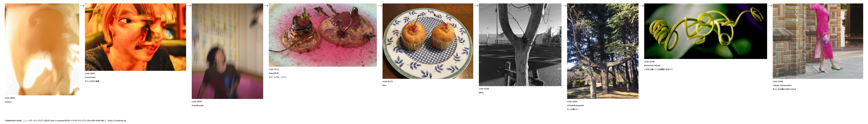
Task: Open the LEAF 0286 pink dress image
Action: click(818, 41)
